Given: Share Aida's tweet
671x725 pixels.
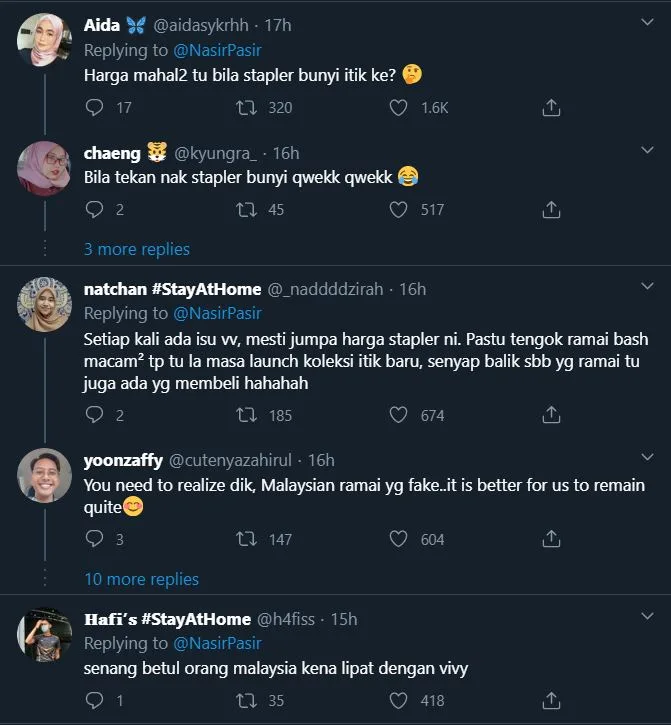Looking at the screenshot, I should [550, 107].
